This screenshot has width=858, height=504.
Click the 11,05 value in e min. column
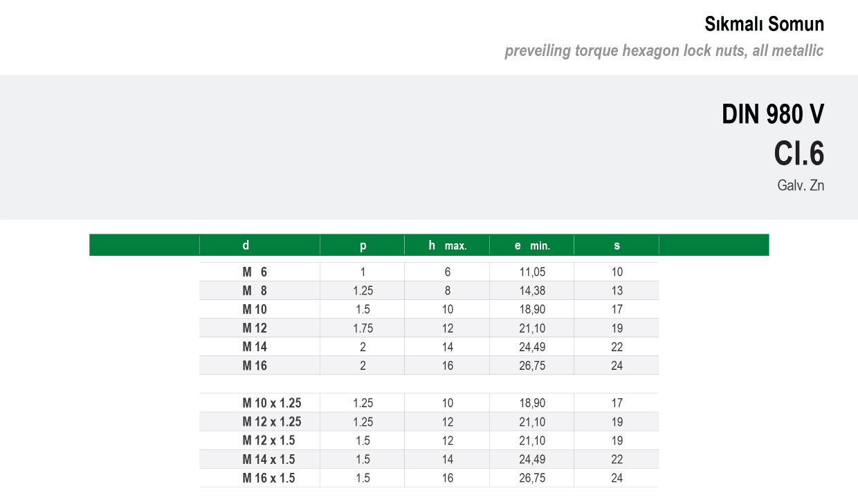(531, 272)
